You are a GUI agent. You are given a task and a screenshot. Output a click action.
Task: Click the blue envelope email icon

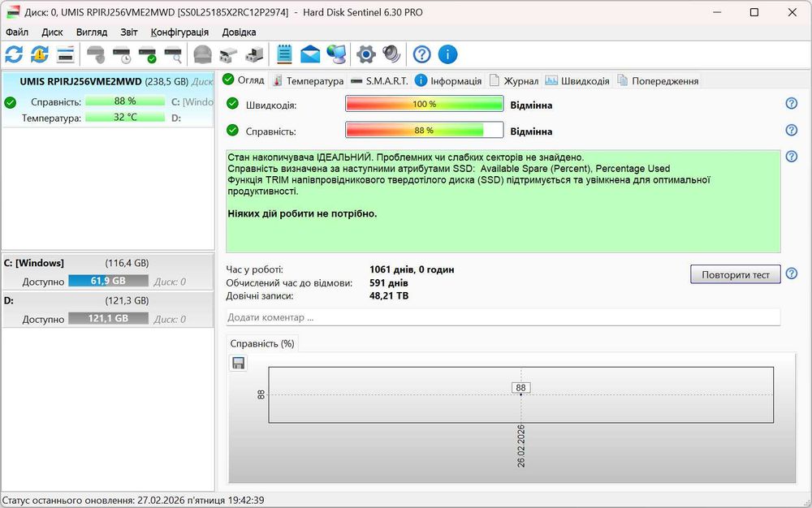pos(310,54)
